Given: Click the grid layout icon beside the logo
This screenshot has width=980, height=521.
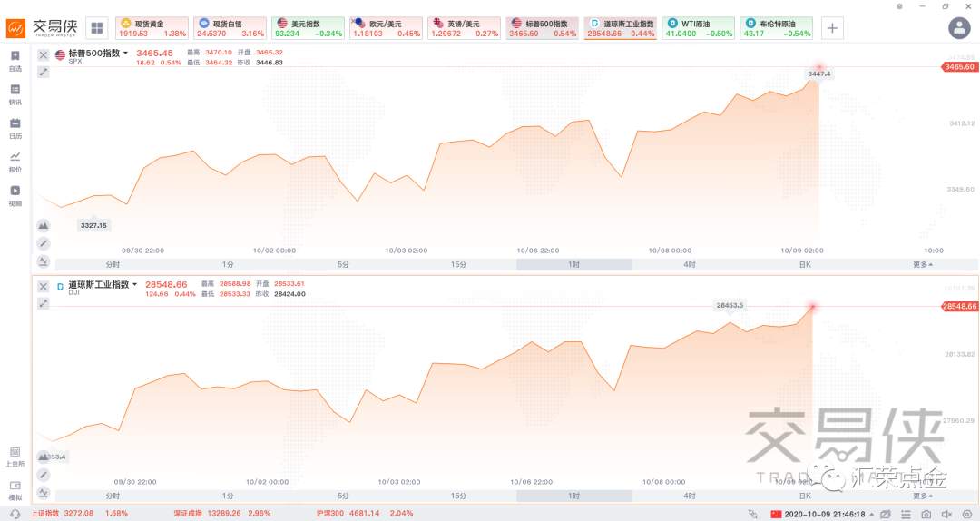Looking at the screenshot, I should pos(97,28).
